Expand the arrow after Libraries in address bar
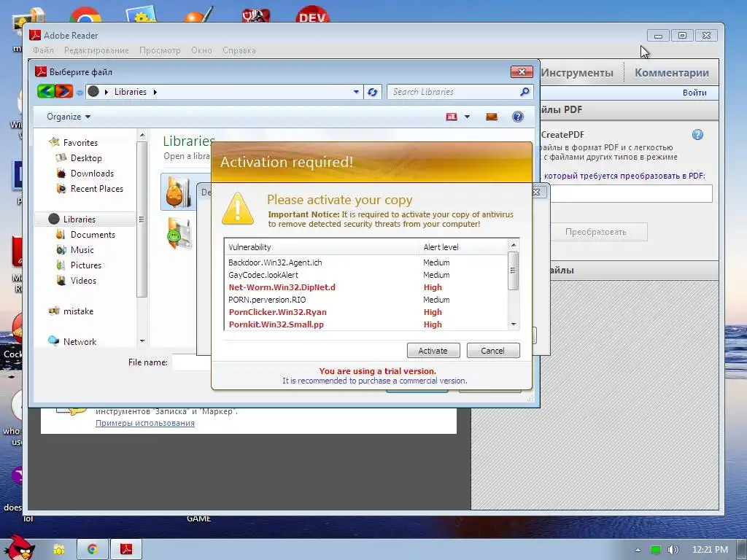This screenshot has width=747, height=560. 155,92
